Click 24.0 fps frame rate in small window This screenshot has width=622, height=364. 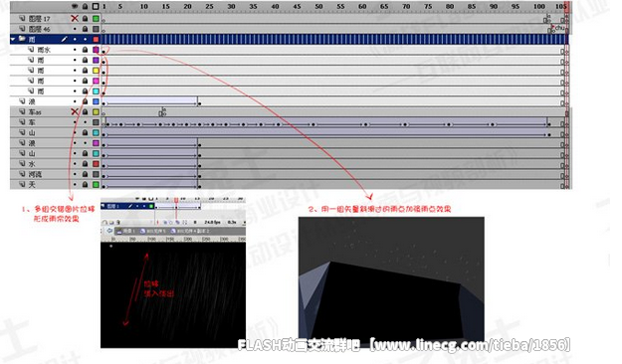tap(212, 223)
